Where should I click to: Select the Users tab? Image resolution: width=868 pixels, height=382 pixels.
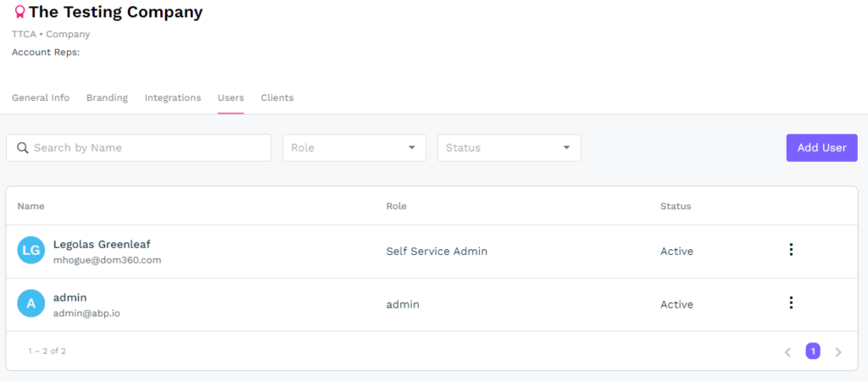(x=231, y=98)
